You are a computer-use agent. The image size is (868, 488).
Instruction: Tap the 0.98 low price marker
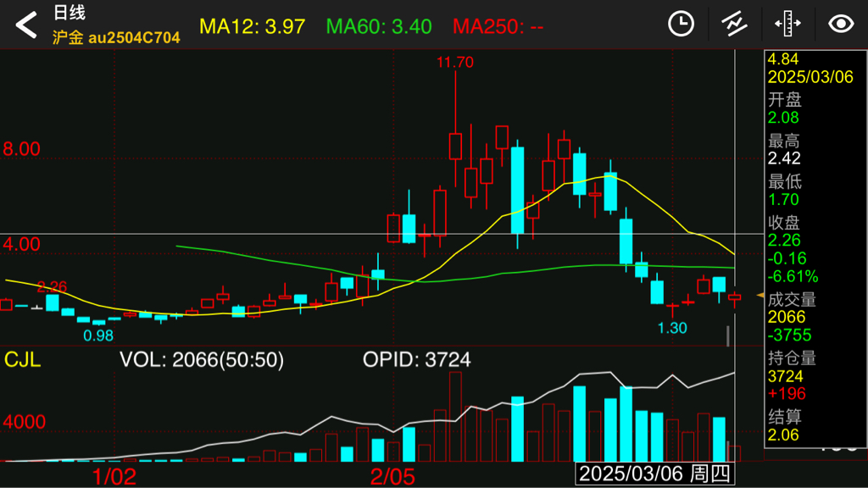coord(98,335)
